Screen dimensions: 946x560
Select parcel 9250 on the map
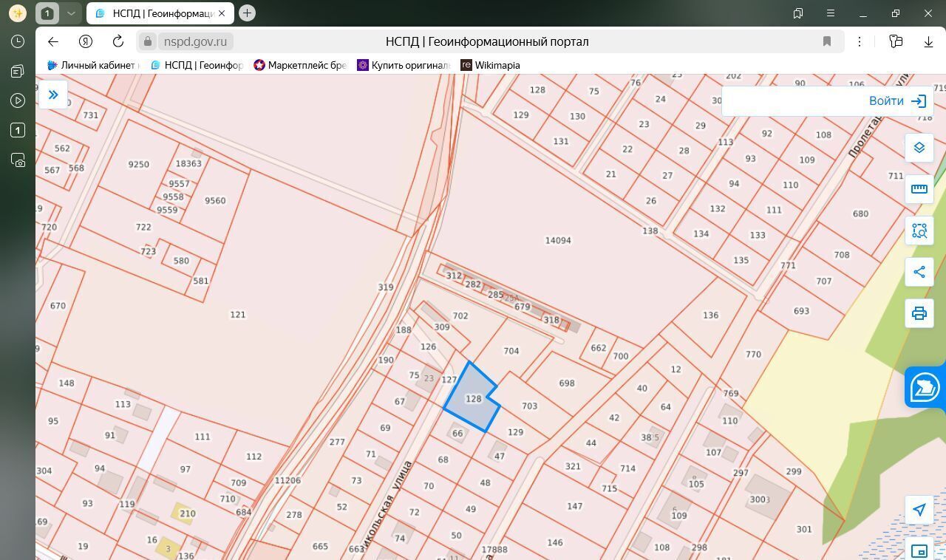pos(138,164)
